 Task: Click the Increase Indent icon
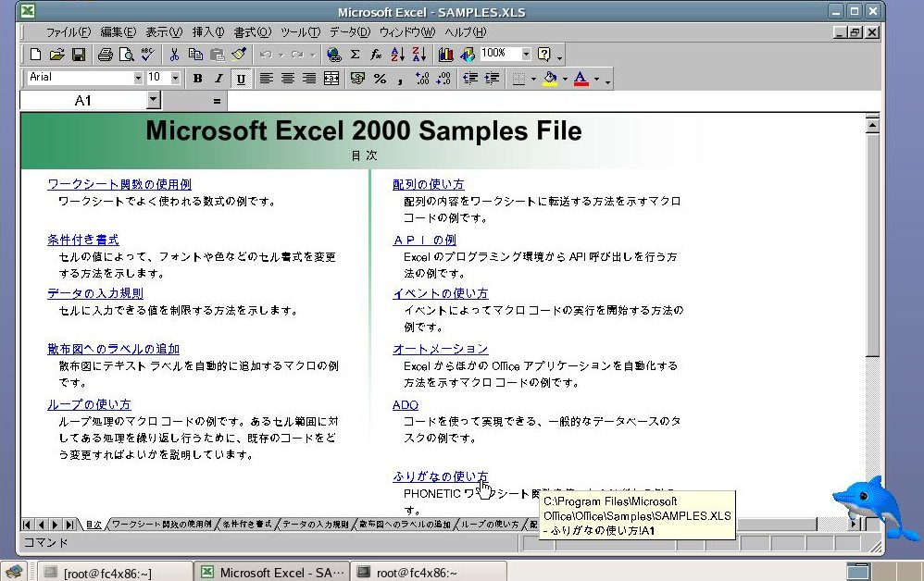point(492,79)
